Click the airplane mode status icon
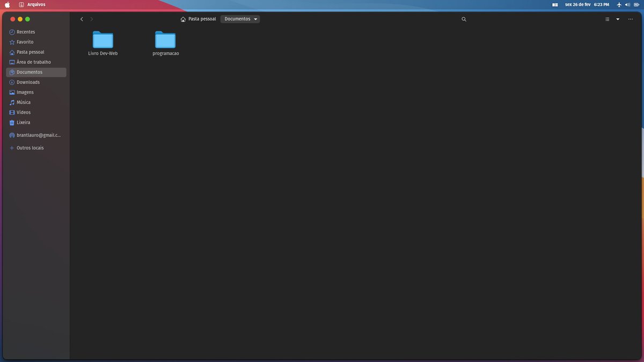The height and width of the screenshot is (362, 644). tap(619, 4)
